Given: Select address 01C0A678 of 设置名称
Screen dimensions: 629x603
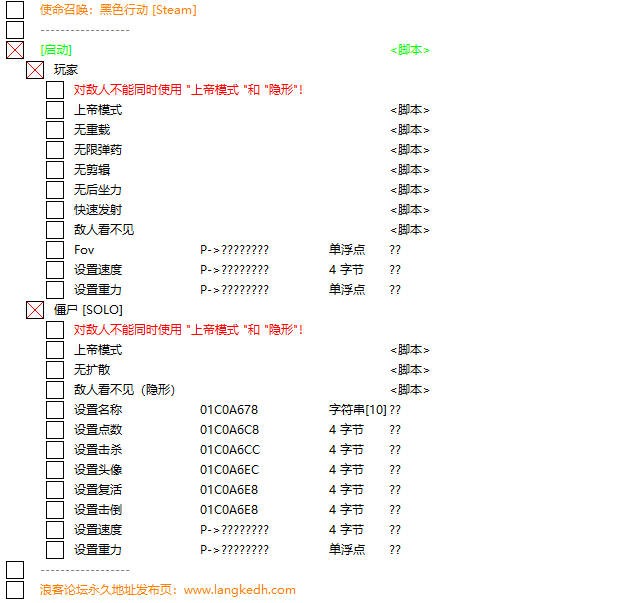Looking at the screenshot, I should (x=229, y=410).
